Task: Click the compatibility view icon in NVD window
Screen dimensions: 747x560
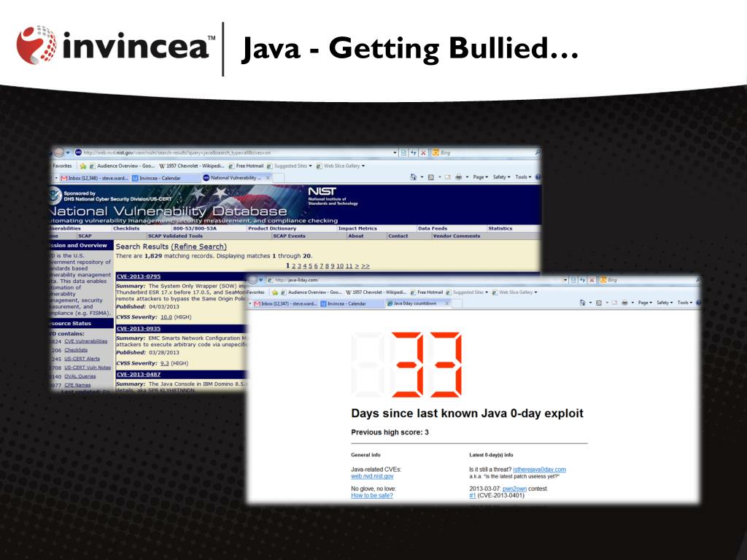Action: (404, 153)
